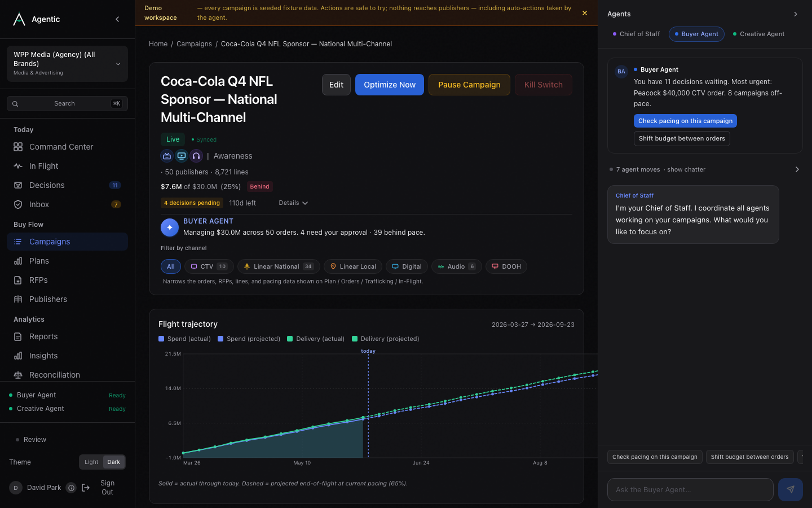This screenshot has height=508, width=812.
Task: Go to Campaigns breadcrumb
Action: [194, 44]
